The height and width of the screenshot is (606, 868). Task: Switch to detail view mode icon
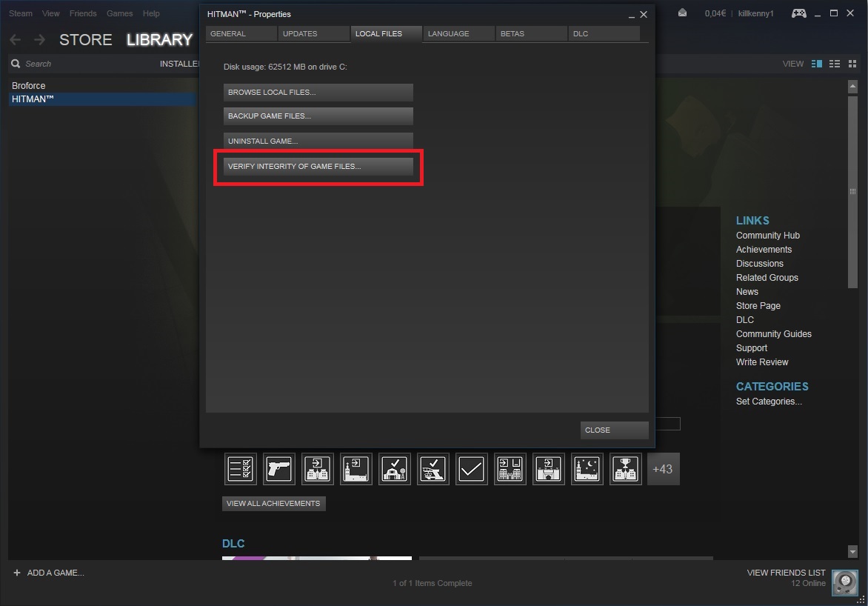click(x=816, y=64)
